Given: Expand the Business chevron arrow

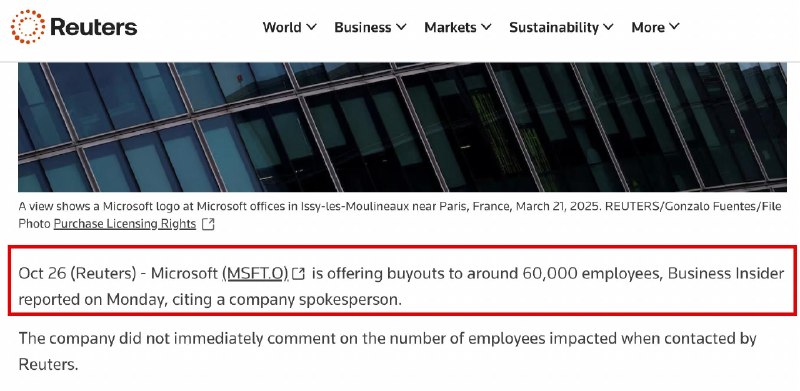Looking at the screenshot, I should (x=402, y=27).
